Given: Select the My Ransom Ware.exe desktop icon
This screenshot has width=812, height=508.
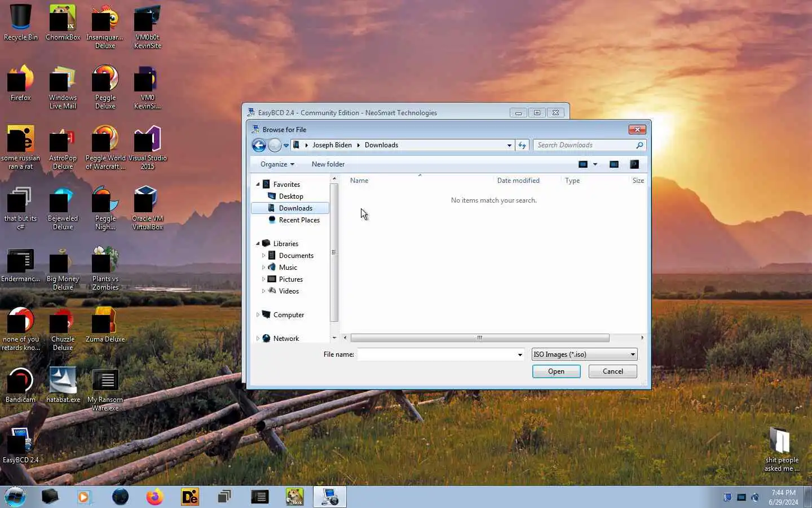Looking at the screenshot, I should pos(105,389).
